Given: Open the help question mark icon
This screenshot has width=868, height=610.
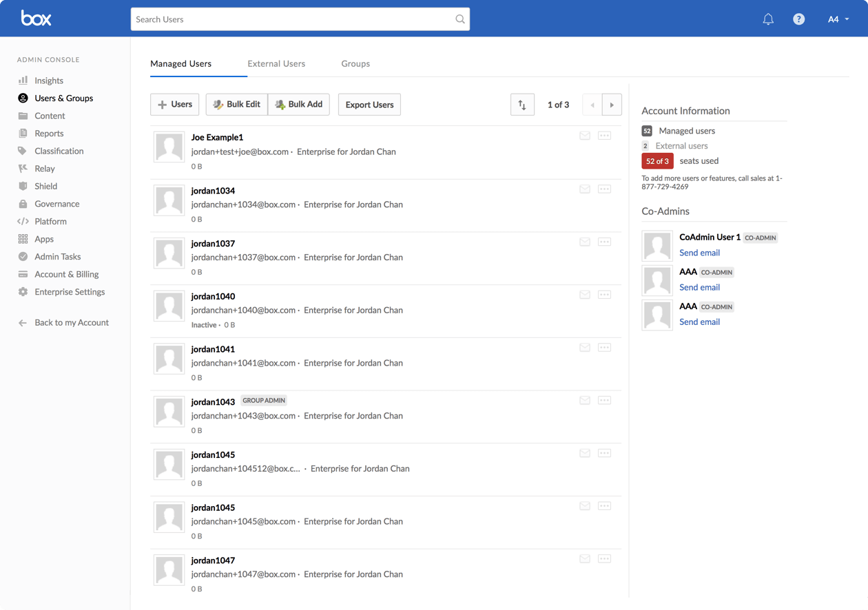Looking at the screenshot, I should tap(798, 19).
